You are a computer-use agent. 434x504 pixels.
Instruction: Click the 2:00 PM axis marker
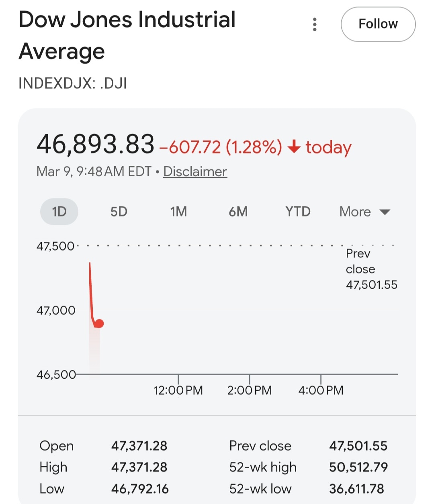[249, 390]
